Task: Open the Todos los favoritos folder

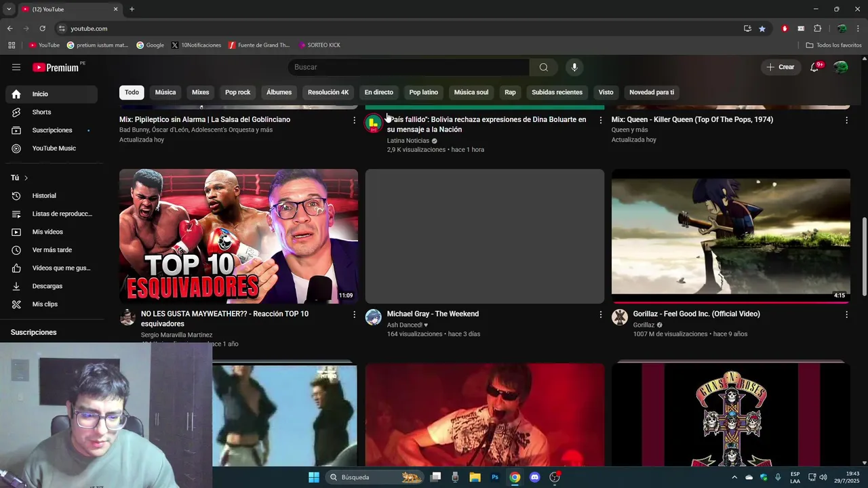Action: 833,45
